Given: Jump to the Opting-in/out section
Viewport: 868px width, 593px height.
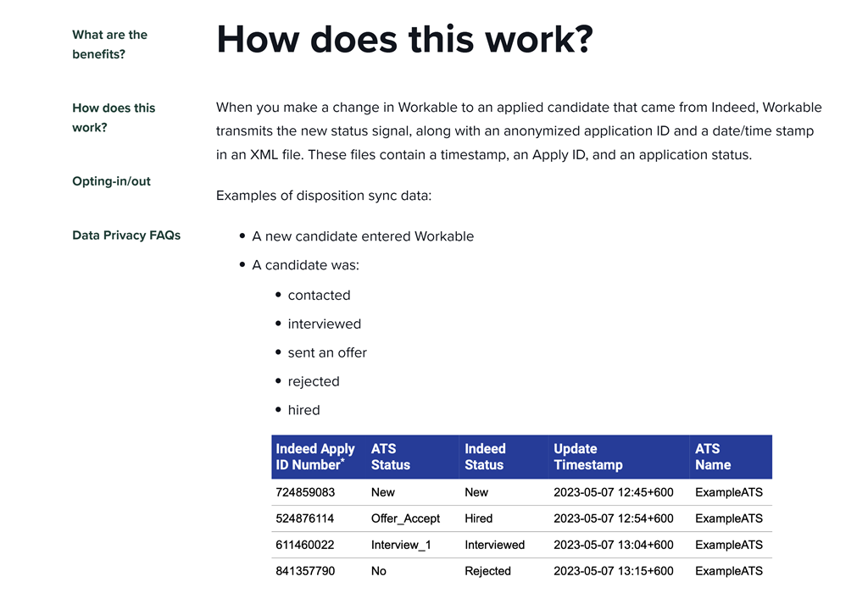Looking at the screenshot, I should 111,181.
